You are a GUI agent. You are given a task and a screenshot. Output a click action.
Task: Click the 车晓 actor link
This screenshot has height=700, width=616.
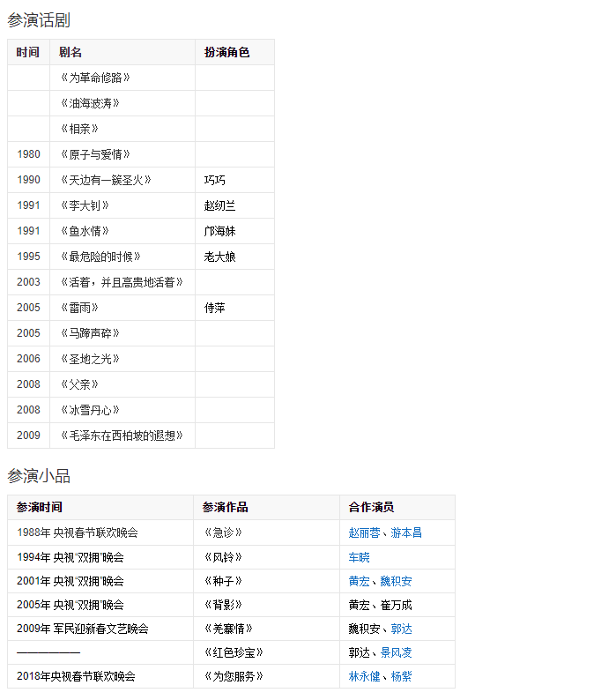click(x=359, y=557)
